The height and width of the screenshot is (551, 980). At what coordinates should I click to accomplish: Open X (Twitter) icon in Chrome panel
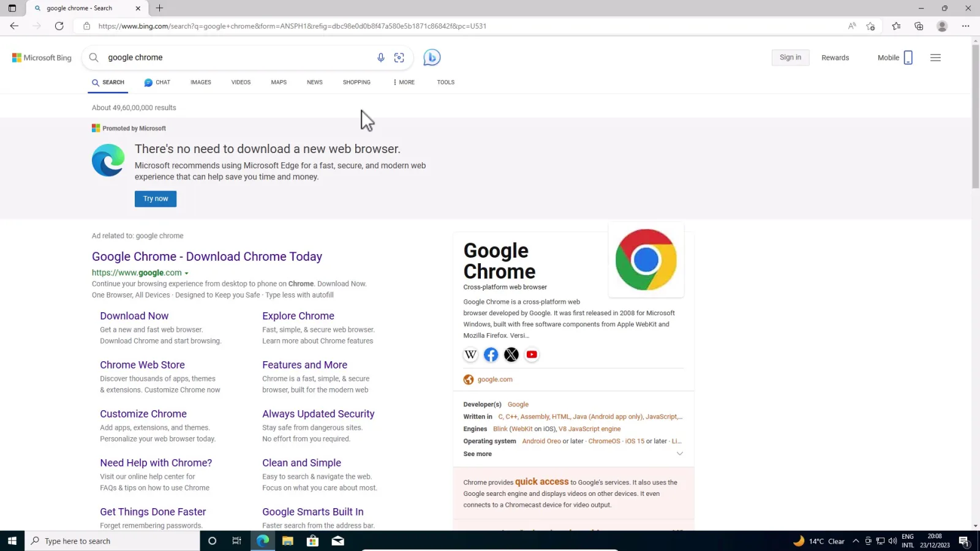[511, 354]
